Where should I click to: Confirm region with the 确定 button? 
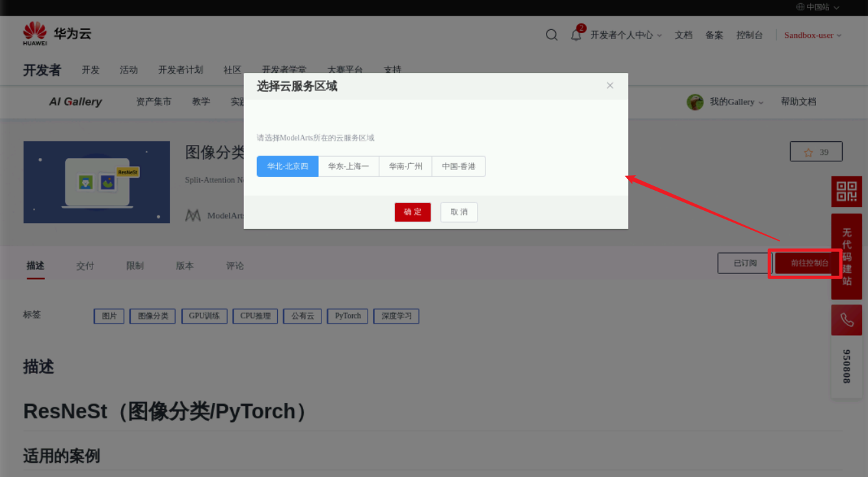coord(413,212)
